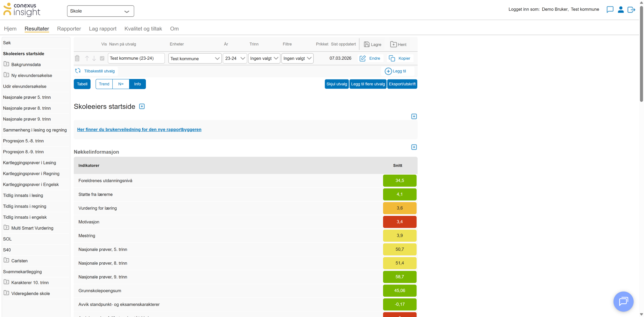Click the move selection down arrow
The height and width of the screenshot is (317, 644).
click(x=94, y=58)
